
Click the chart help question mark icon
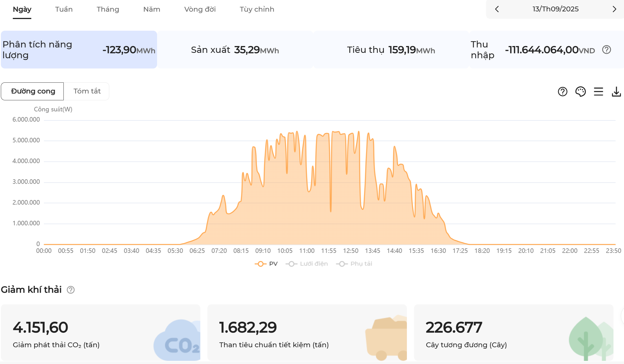[562, 91]
